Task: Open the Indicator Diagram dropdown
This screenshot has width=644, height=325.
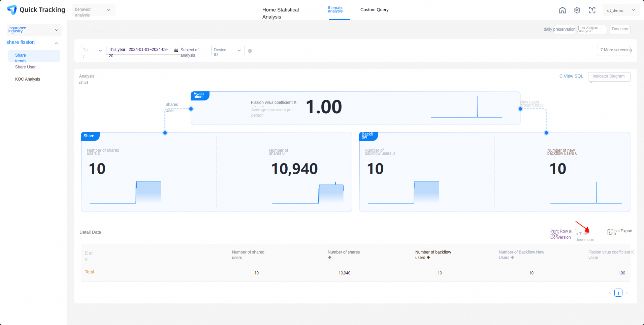Action: pyautogui.click(x=609, y=77)
